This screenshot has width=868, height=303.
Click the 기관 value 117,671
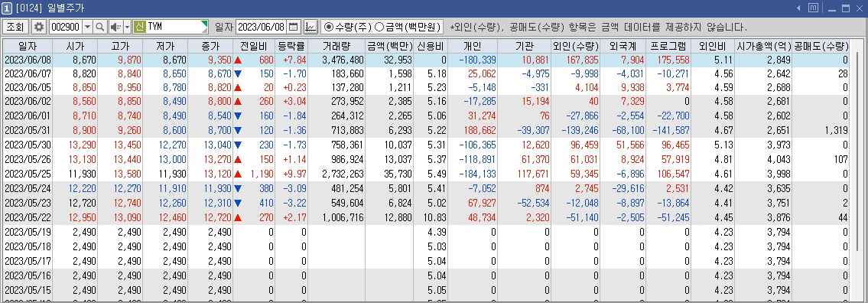(532, 174)
